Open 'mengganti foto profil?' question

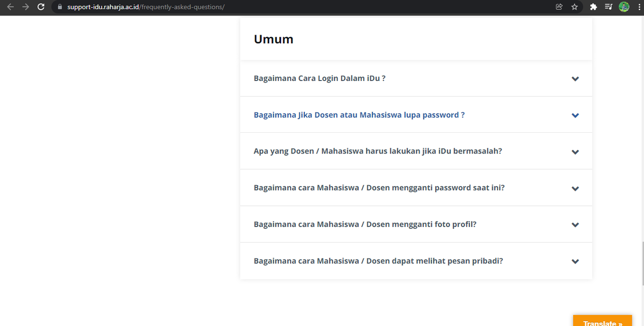[365, 224]
